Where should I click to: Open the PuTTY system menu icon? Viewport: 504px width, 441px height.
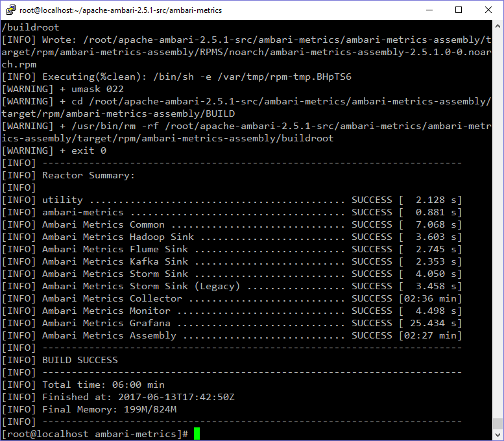[10, 10]
